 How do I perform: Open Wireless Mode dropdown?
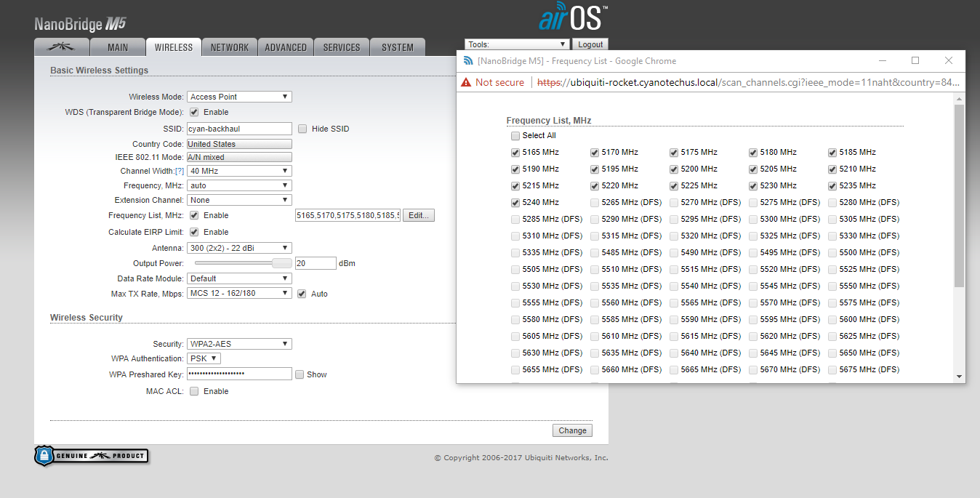click(239, 97)
